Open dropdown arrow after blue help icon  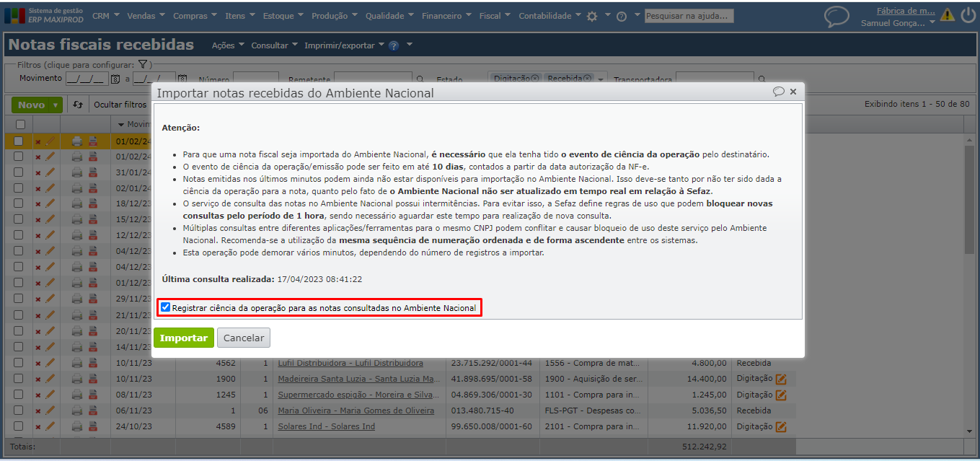click(410, 45)
